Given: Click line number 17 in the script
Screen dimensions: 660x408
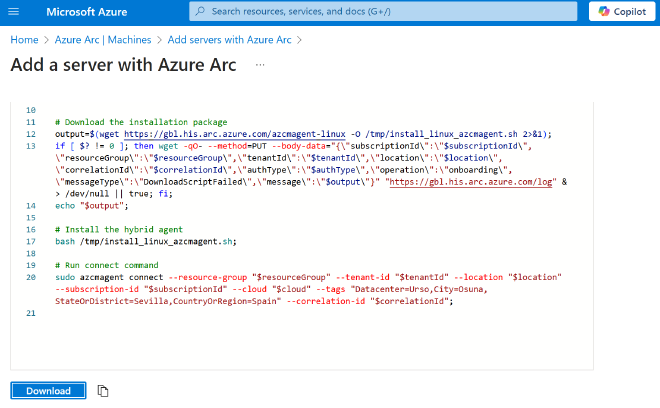Looking at the screenshot, I should pos(31,242).
